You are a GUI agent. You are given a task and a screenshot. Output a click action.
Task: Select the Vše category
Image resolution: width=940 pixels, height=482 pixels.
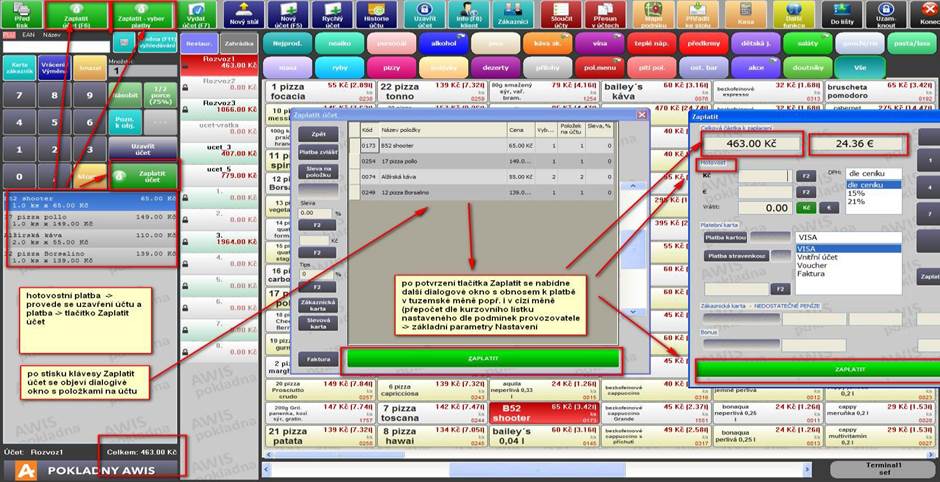point(859,68)
